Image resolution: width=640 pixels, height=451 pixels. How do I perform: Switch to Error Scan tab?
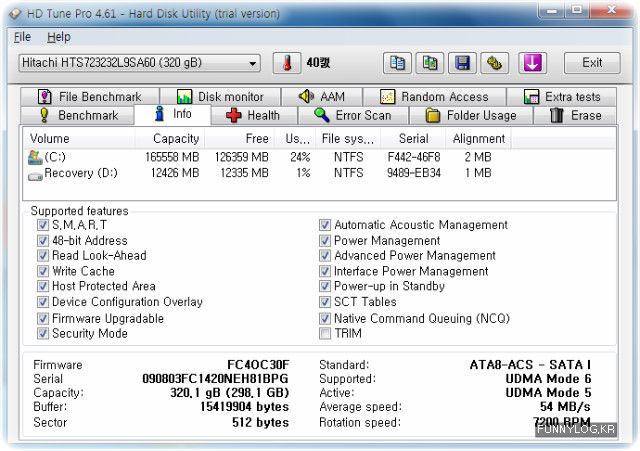pyautogui.click(x=353, y=116)
